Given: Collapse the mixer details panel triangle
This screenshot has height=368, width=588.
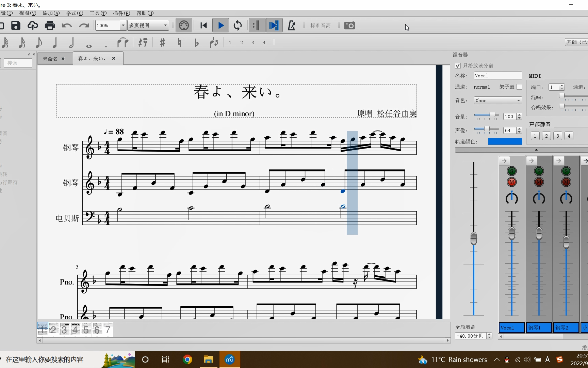Looking at the screenshot, I should (536, 150).
